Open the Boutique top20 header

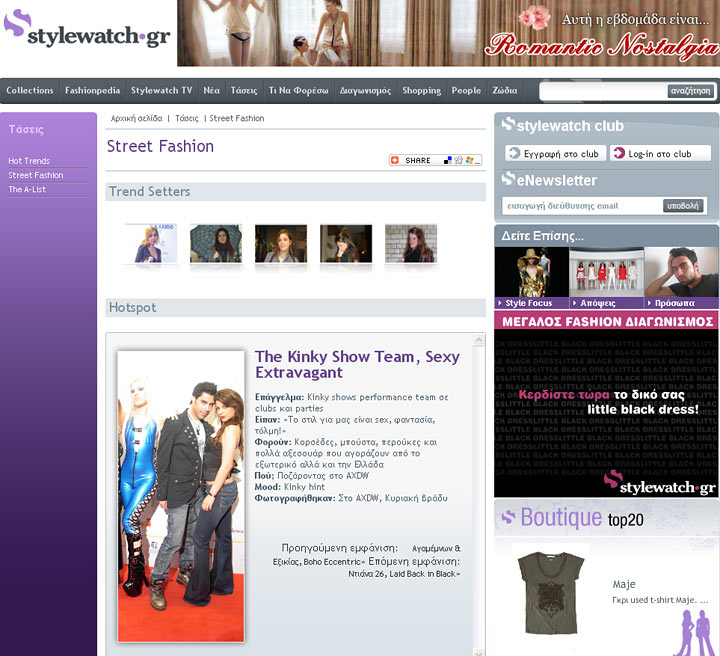click(x=606, y=518)
